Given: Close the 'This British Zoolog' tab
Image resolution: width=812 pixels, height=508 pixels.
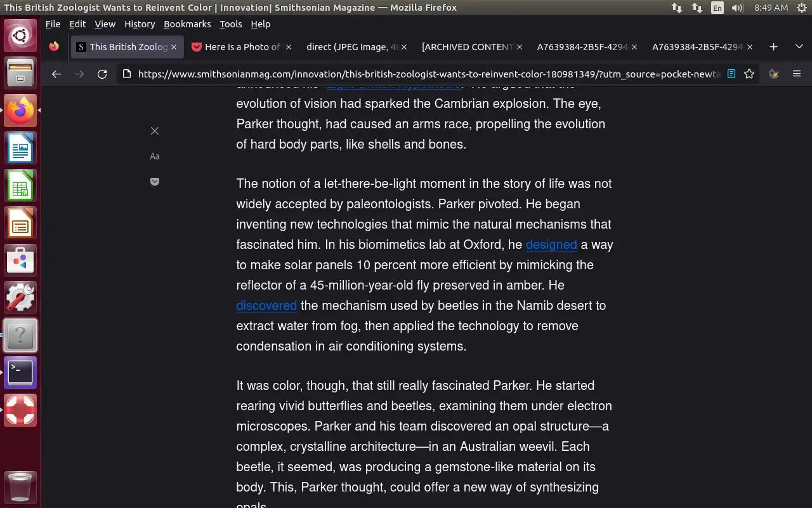Looking at the screenshot, I should [x=174, y=47].
